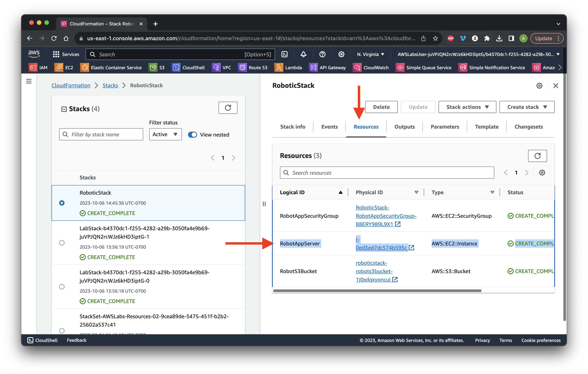Open Resources table preferences gear

(542, 173)
